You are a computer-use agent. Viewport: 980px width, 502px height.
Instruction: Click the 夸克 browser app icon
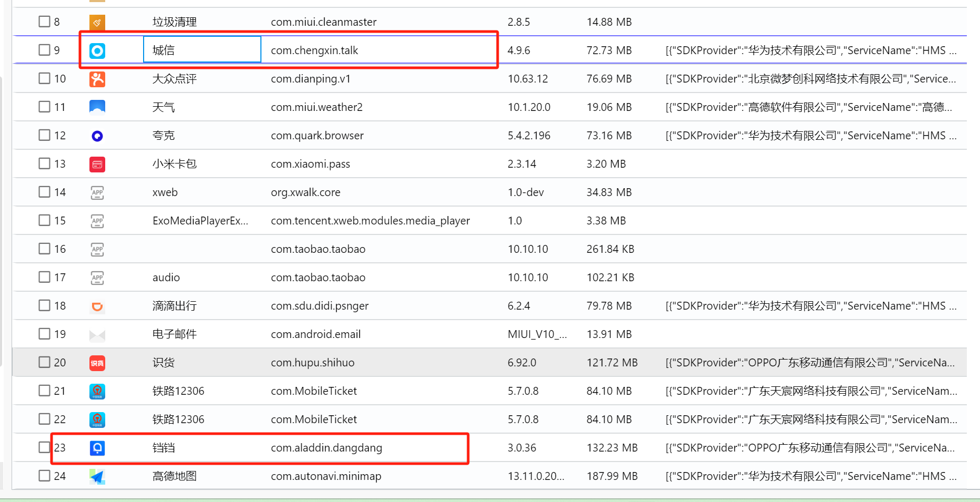pyautogui.click(x=97, y=136)
